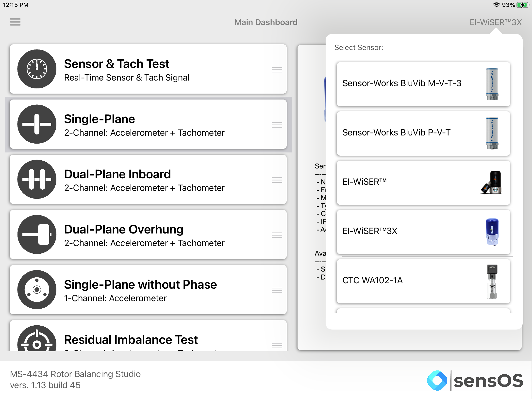The width and height of the screenshot is (532, 399).
Task: Open Sensor & Tach Test module
Action: [x=148, y=69]
